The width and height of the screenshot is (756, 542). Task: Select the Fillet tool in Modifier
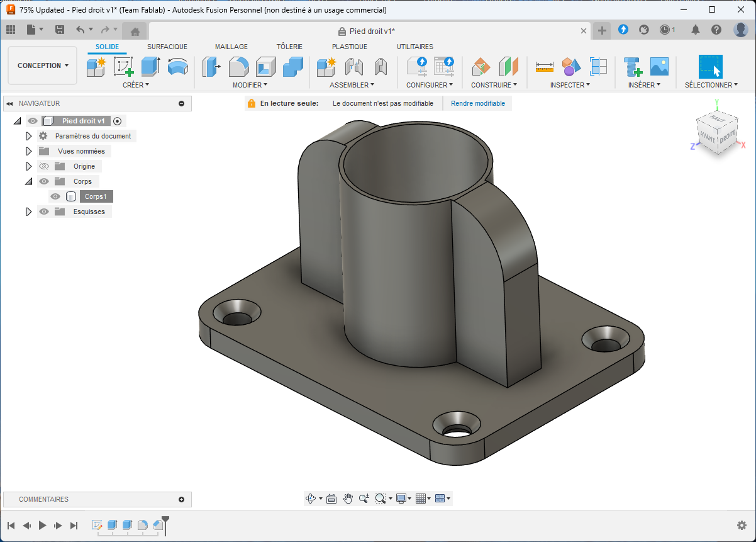point(238,66)
